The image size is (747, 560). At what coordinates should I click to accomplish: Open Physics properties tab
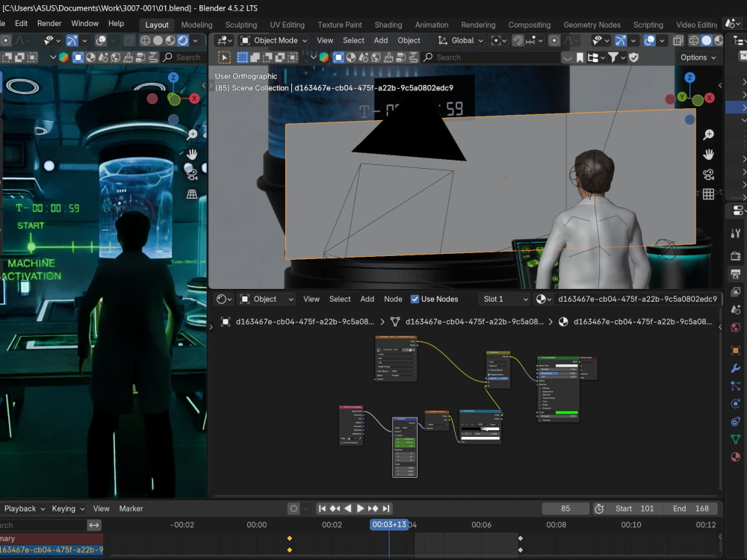(736, 404)
